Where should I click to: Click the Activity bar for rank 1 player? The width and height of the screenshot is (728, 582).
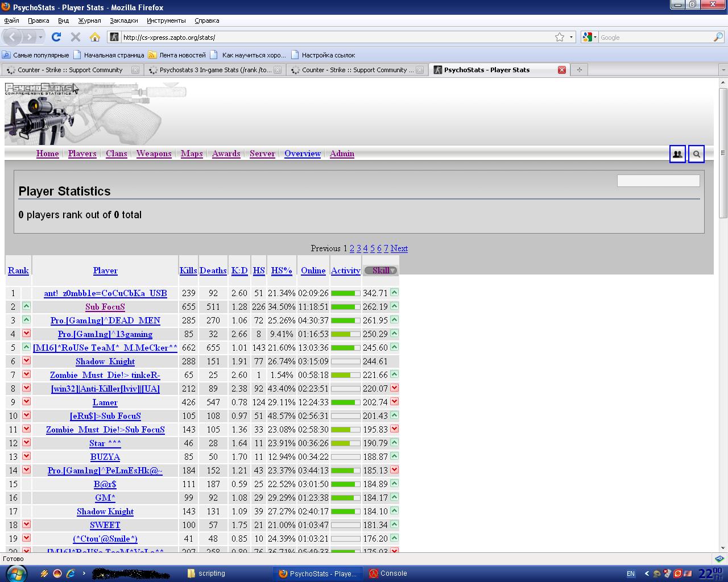pos(345,293)
